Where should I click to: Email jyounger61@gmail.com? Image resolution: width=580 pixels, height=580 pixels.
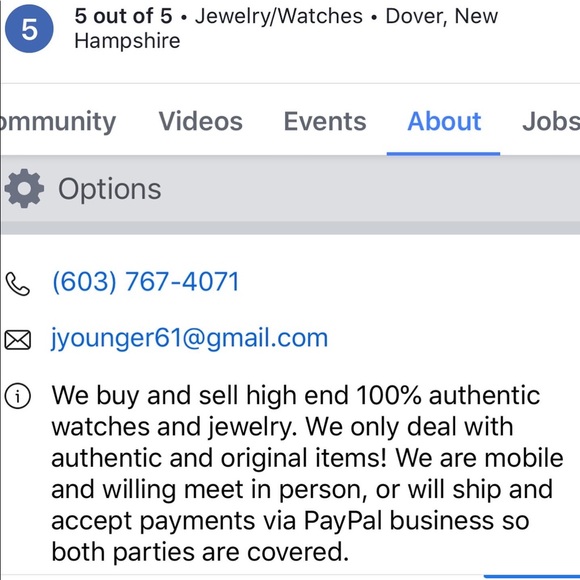pos(189,338)
